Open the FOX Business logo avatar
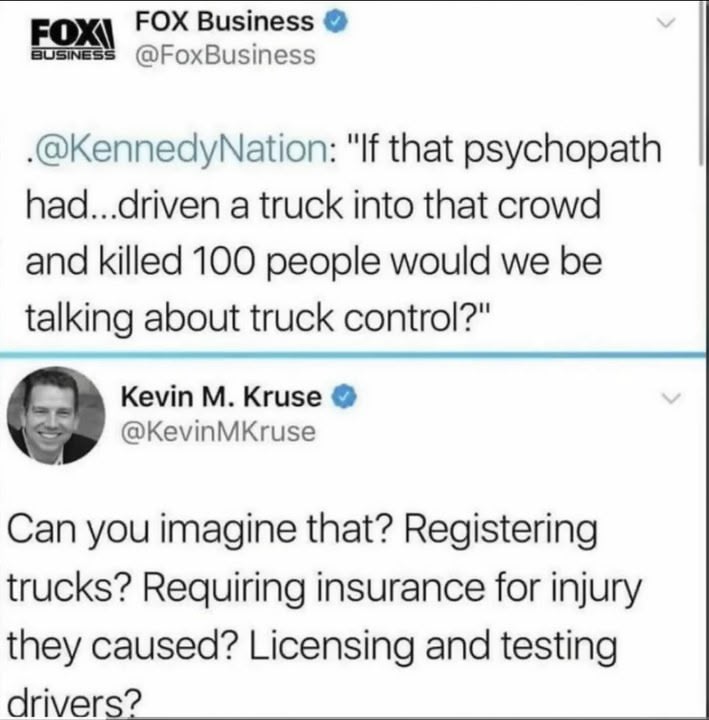709x720 pixels. (73, 40)
